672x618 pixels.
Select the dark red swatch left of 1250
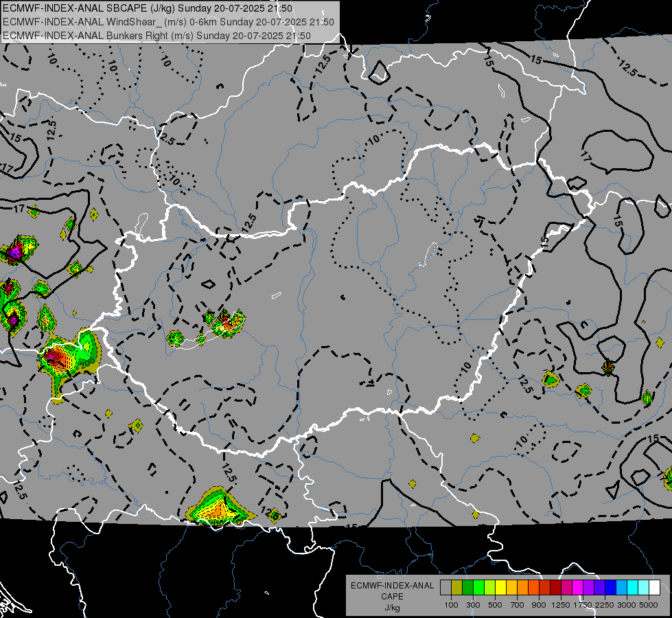click(x=556, y=587)
